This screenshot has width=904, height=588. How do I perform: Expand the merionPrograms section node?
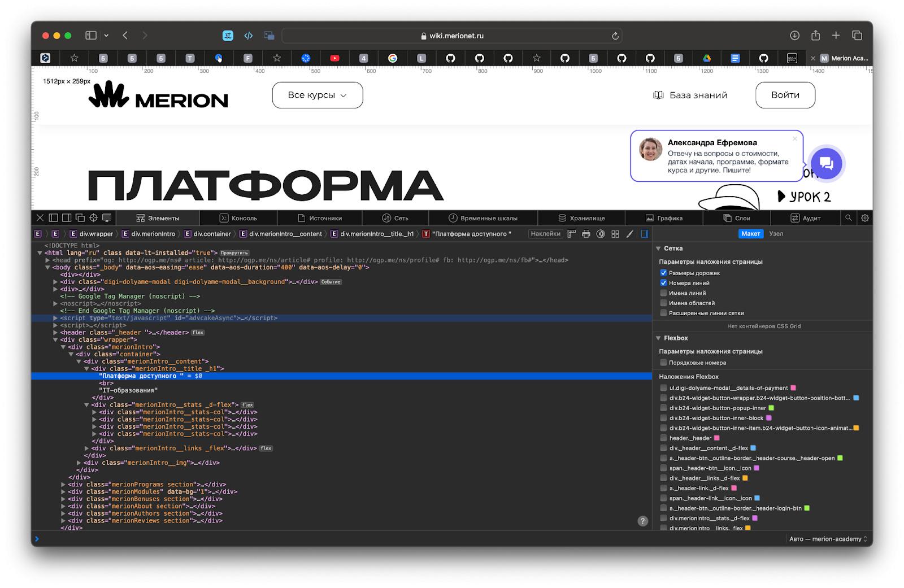pyautogui.click(x=63, y=485)
